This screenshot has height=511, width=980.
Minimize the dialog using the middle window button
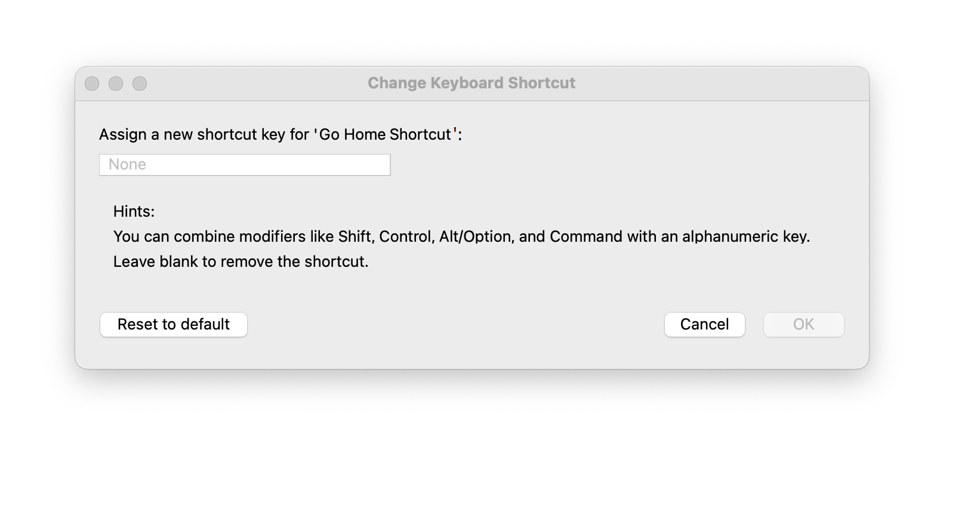116,84
